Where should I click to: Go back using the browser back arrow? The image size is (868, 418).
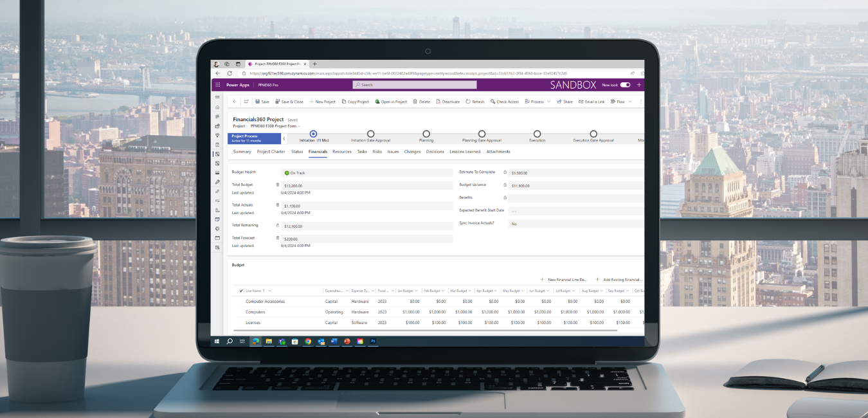[218, 73]
